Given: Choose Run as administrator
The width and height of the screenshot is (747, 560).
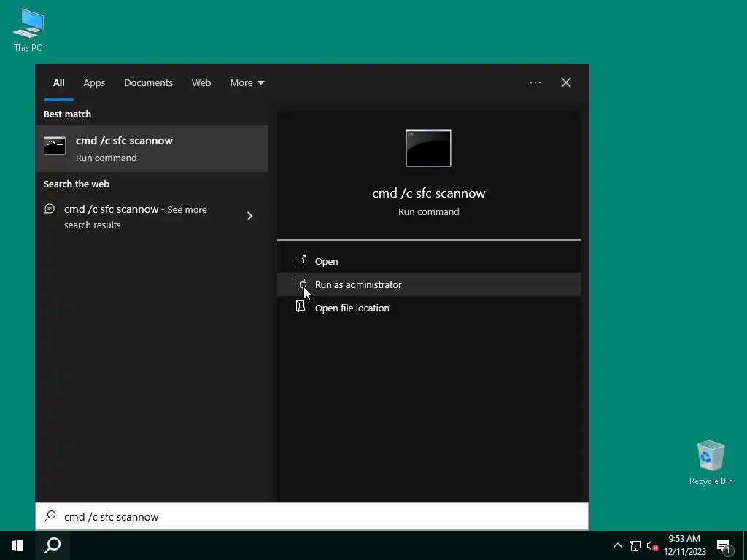Looking at the screenshot, I should pos(429,284).
